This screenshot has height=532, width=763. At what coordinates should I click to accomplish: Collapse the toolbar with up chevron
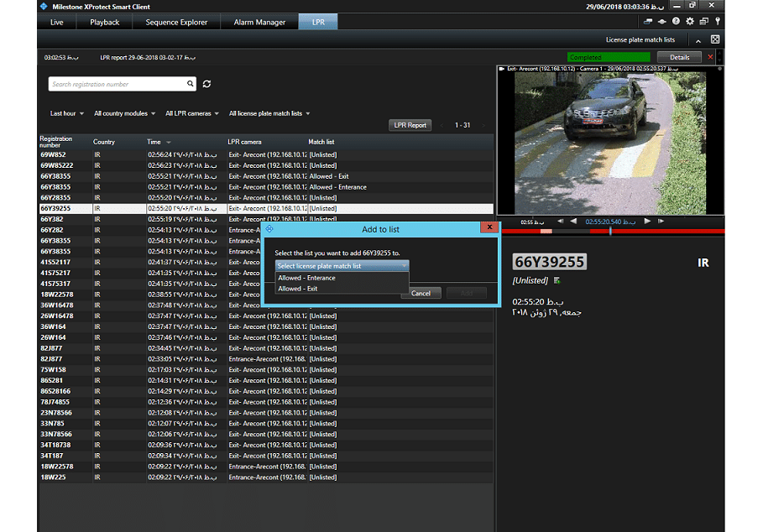pyautogui.click(x=698, y=41)
